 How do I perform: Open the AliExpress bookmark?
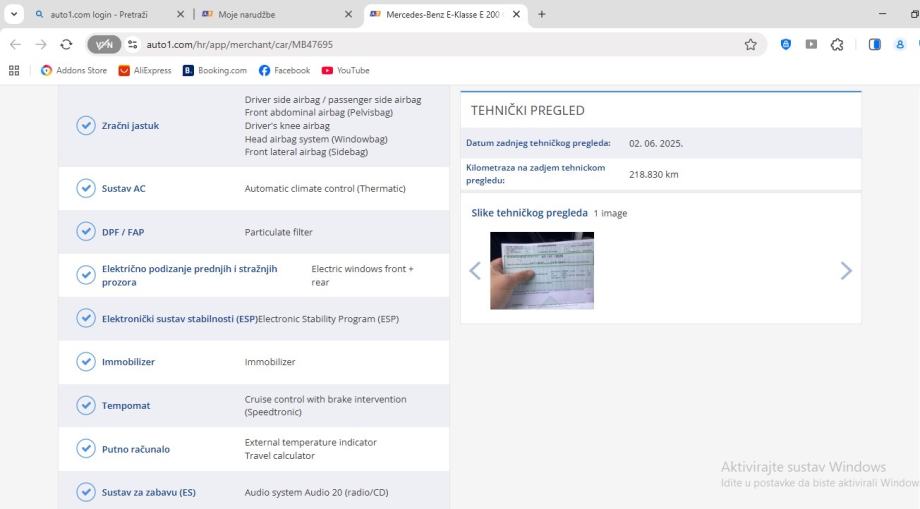tap(145, 70)
